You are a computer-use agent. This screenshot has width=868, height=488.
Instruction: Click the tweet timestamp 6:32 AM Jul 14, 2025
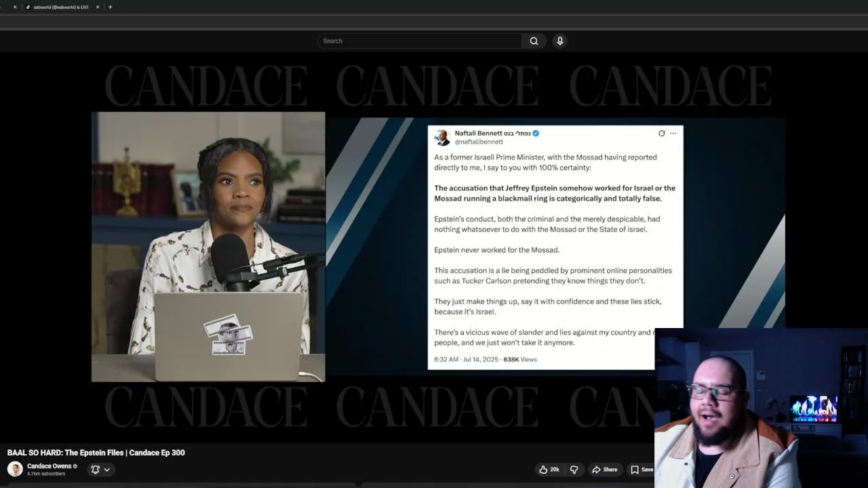click(466, 359)
